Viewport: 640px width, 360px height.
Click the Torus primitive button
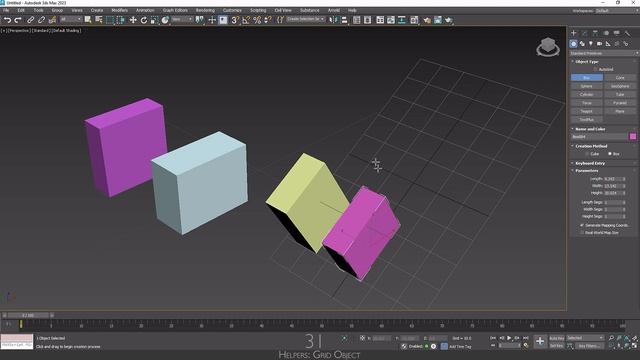pyautogui.click(x=587, y=103)
